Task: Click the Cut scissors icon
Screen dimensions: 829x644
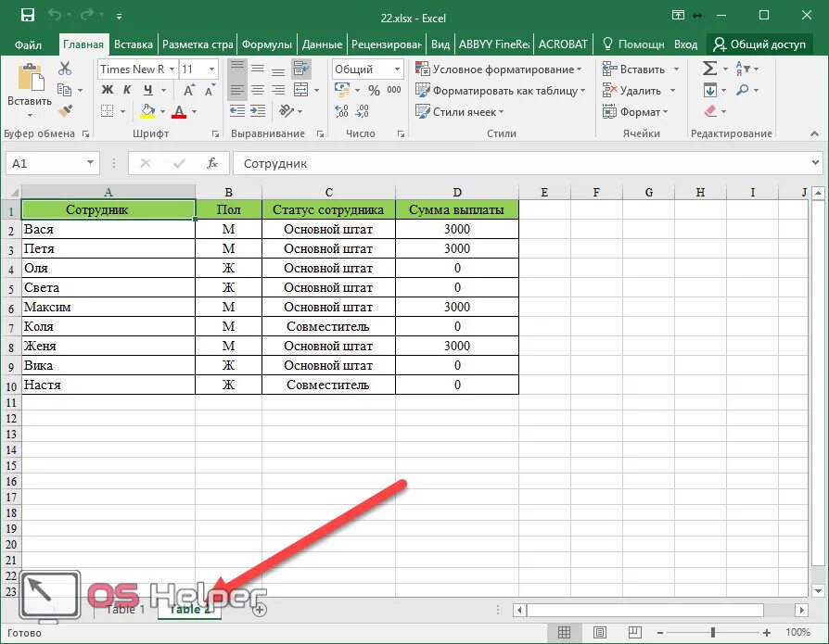Action: pyautogui.click(x=65, y=69)
